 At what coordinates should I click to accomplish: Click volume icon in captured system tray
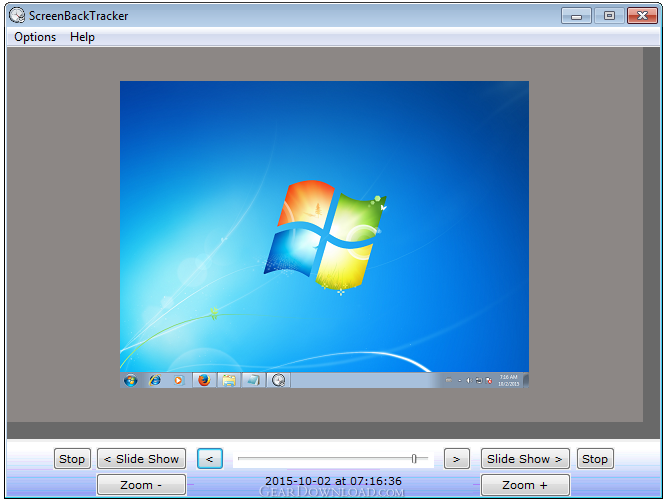[x=469, y=381]
